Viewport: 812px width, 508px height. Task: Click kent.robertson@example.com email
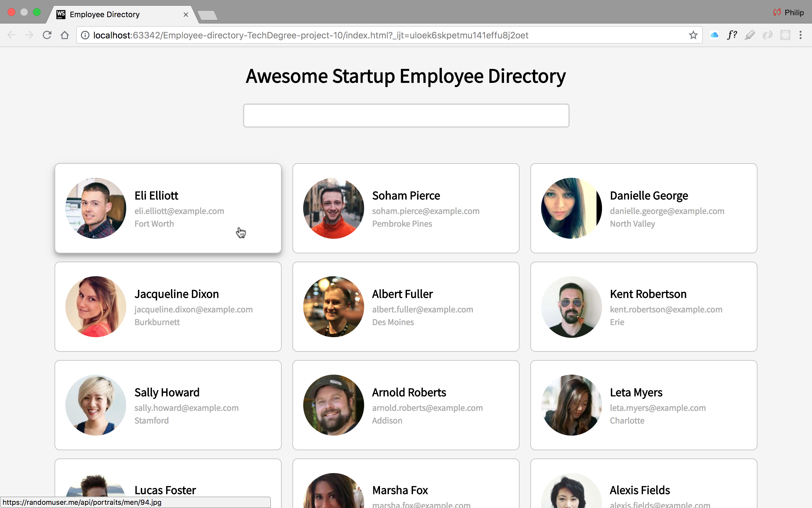coord(666,310)
